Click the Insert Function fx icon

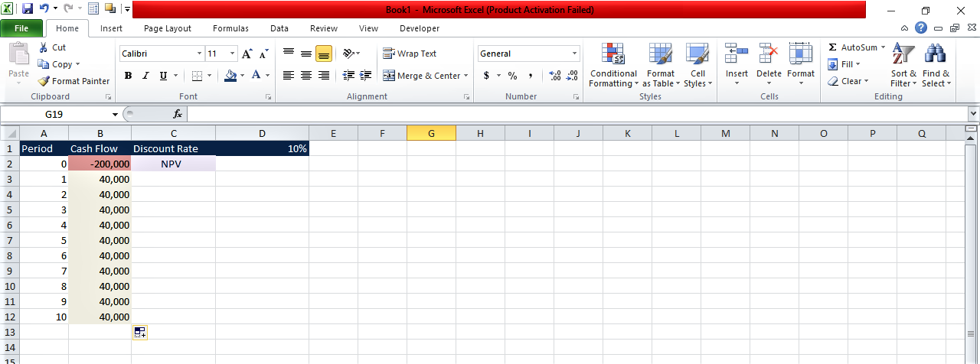(178, 114)
